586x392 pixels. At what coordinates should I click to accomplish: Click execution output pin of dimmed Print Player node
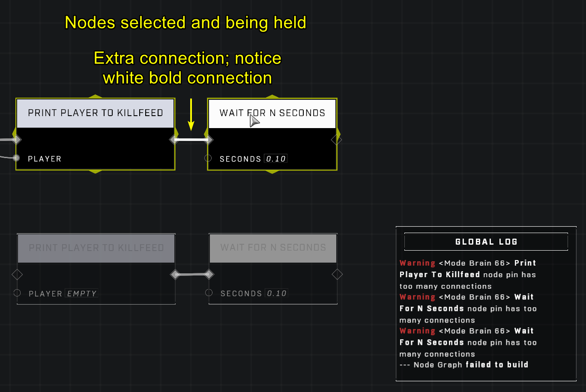tap(175, 274)
